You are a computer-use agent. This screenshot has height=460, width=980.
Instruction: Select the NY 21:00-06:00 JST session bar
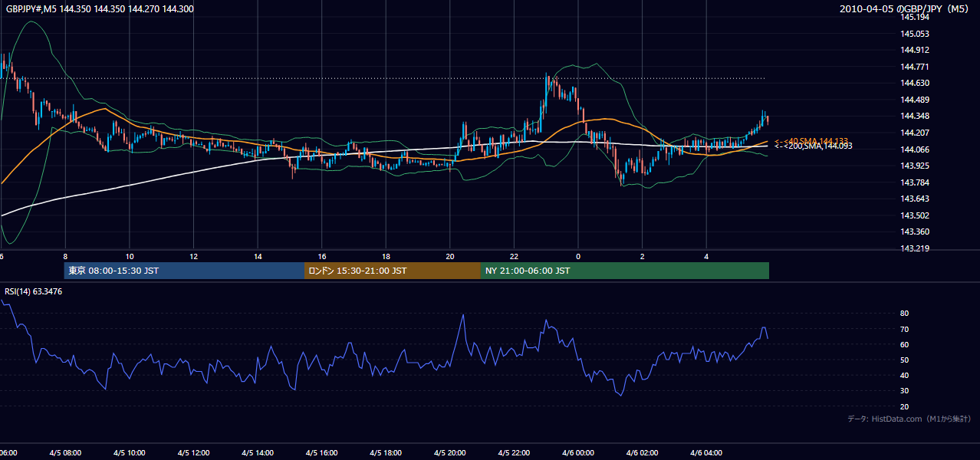tap(625, 271)
